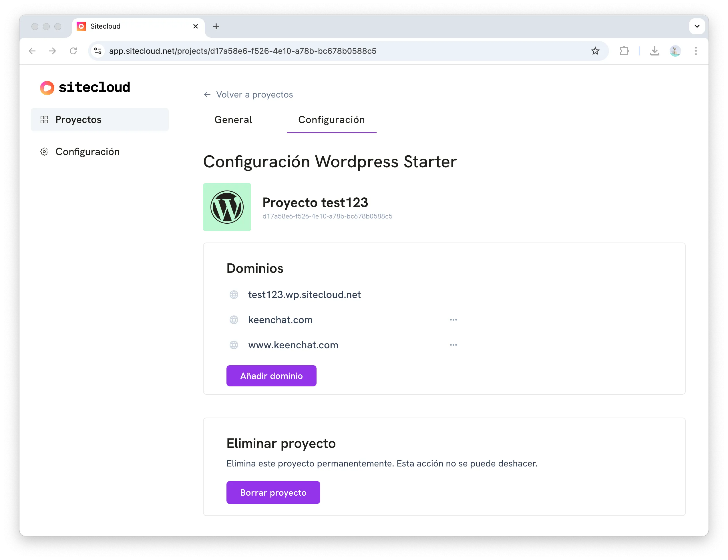Bookmark this page with the star icon
Viewport: 728px width, 560px height.
[595, 51]
